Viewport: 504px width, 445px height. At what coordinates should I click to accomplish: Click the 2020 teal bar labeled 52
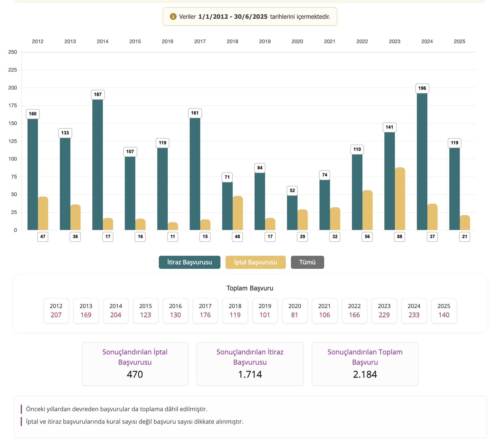292,213
